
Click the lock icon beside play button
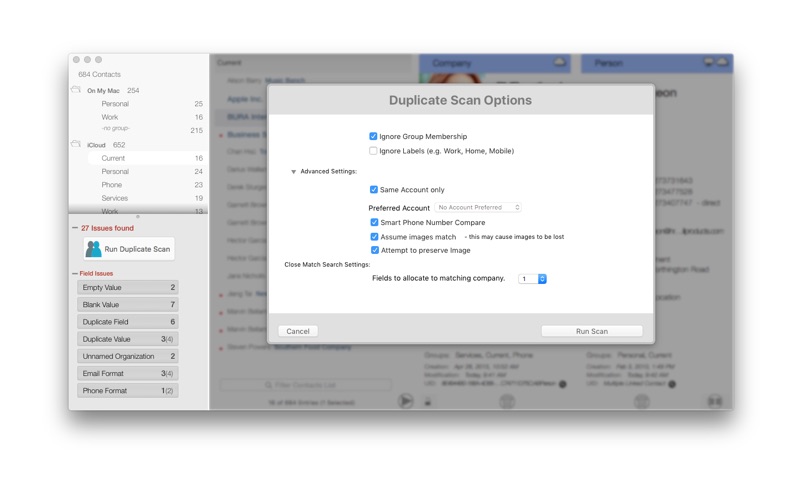(428, 402)
